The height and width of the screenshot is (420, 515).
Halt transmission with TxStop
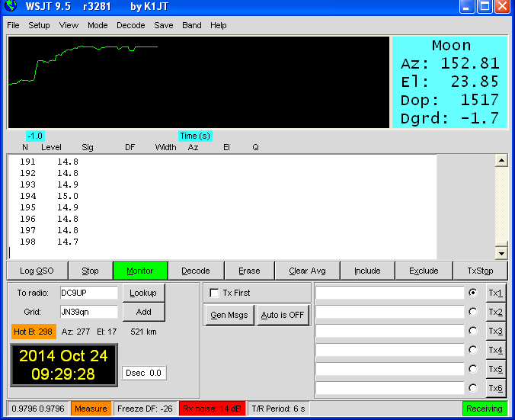click(x=480, y=271)
